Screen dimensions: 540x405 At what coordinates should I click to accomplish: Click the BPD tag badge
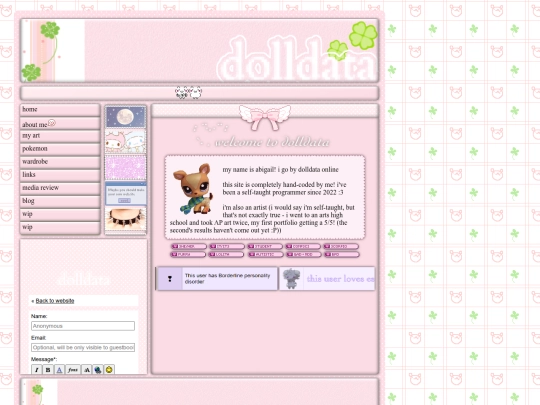341,255
